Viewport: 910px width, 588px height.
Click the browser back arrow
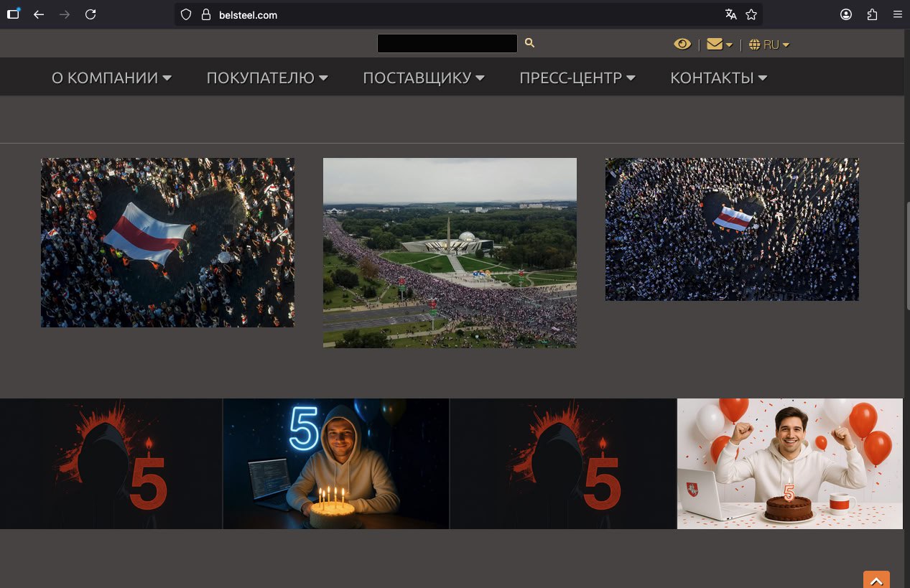tap(39, 14)
